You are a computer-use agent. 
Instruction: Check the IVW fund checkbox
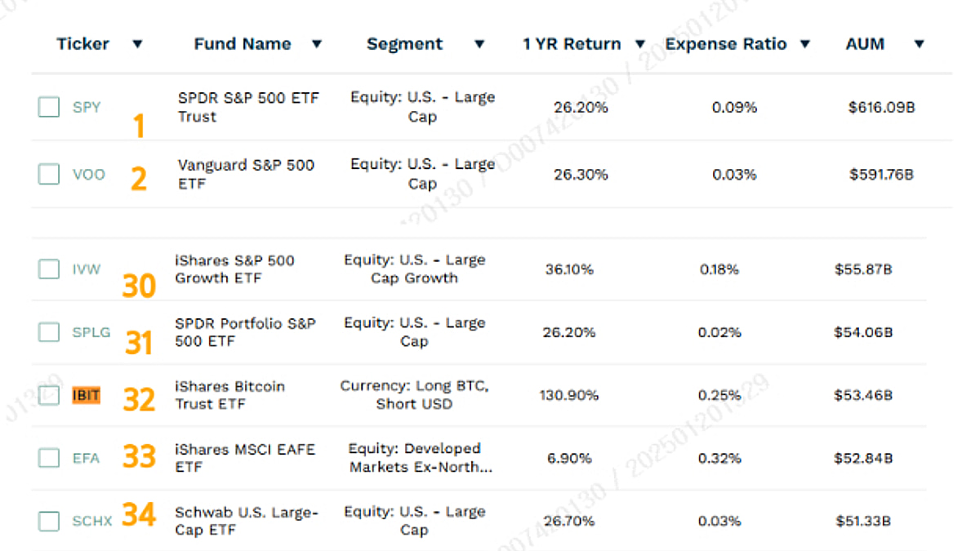(49, 269)
